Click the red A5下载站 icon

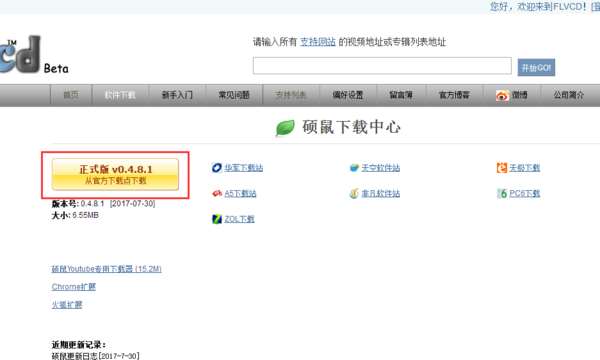point(217,193)
